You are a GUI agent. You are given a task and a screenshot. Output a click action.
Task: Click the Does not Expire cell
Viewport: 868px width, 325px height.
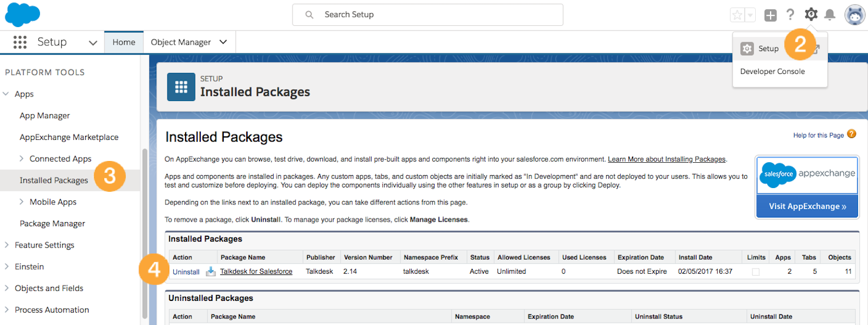(x=641, y=272)
